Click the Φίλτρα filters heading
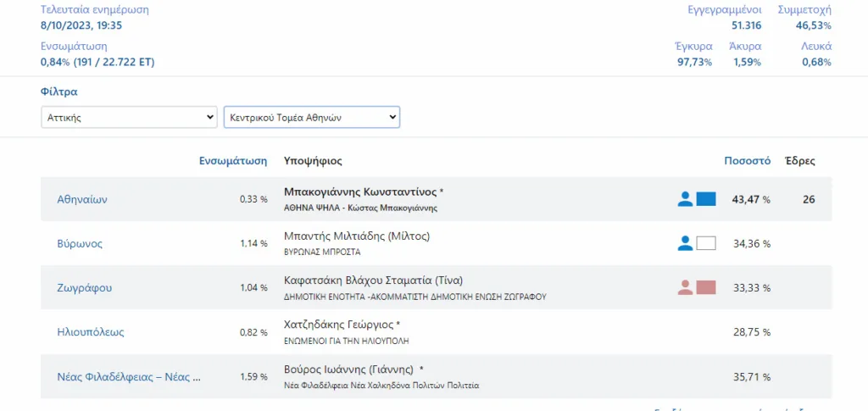Screen dimensions: 868x411 (x=58, y=92)
